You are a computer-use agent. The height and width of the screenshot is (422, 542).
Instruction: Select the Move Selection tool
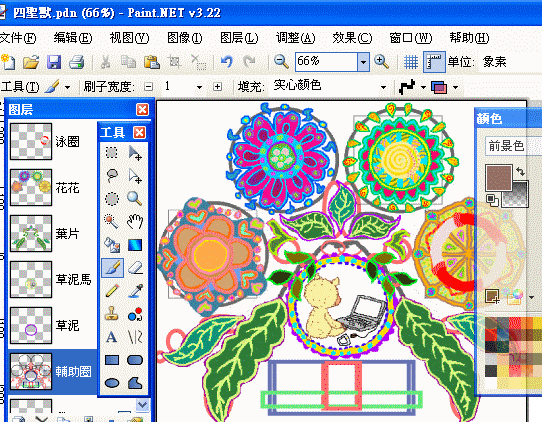click(x=135, y=175)
